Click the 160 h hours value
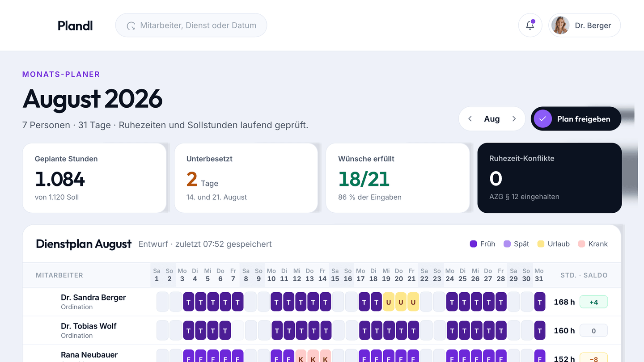The width and height of the screenshot is (644, 362). point(564,331)
